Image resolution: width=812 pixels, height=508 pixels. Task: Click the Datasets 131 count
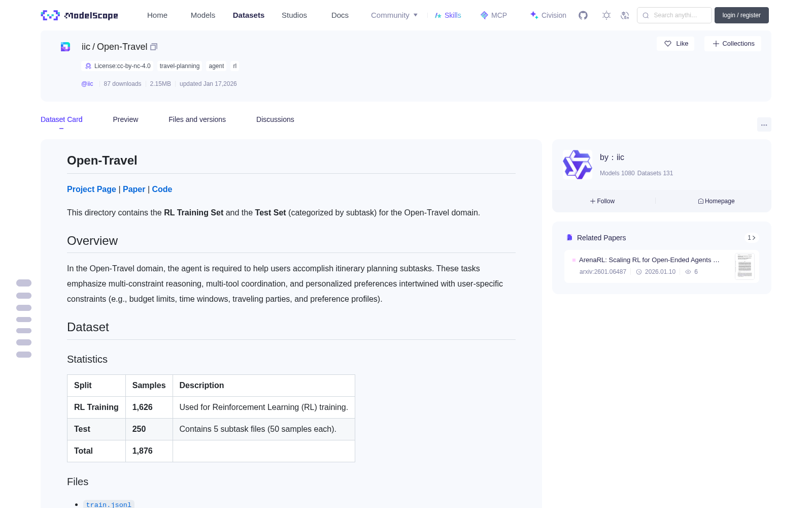[x=655, y=173]
